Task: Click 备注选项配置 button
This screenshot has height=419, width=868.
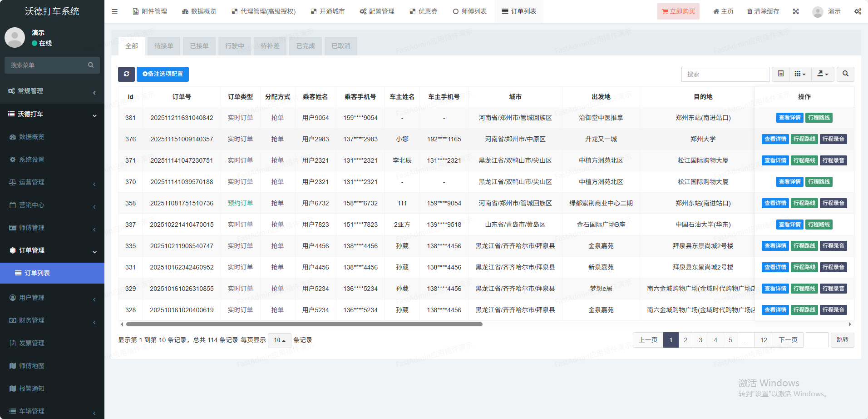Action: [163, 74]
